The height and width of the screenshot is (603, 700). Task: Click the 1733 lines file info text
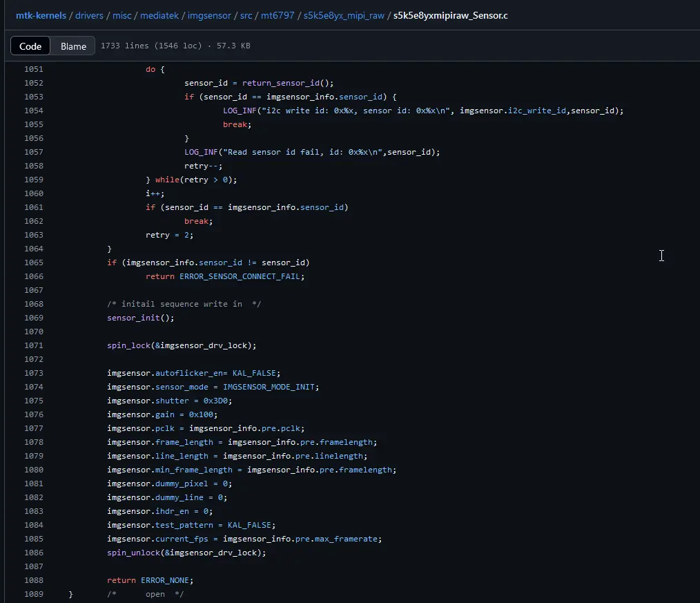175,46
